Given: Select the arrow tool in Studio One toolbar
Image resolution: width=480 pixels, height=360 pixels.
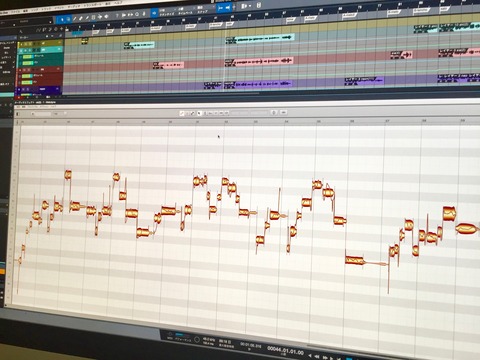Looking at the screenshot, I should coord(62,19).
